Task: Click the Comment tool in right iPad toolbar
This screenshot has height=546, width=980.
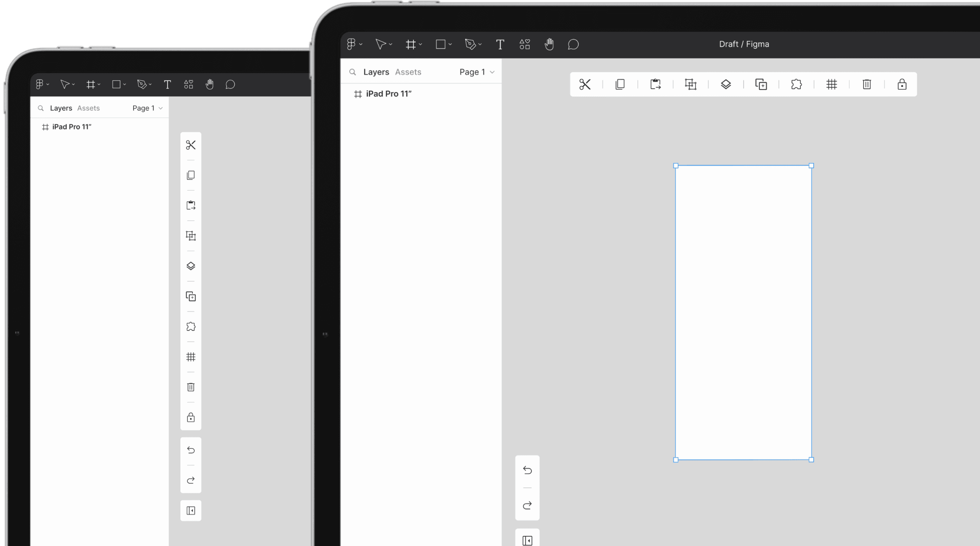Action: click(x=573, y=45)
